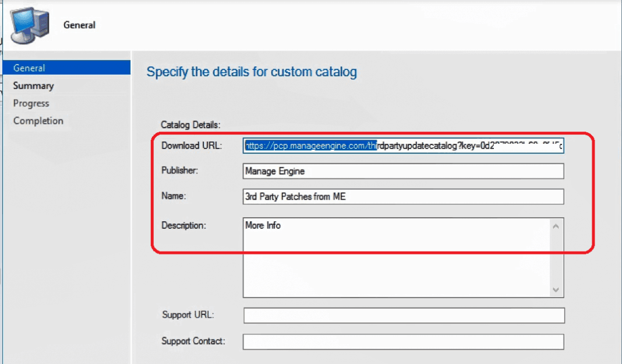The width and height of the screenshot is (622, 364).
Task: Click the 'Publisher:' label
Action: coord(179,170)
